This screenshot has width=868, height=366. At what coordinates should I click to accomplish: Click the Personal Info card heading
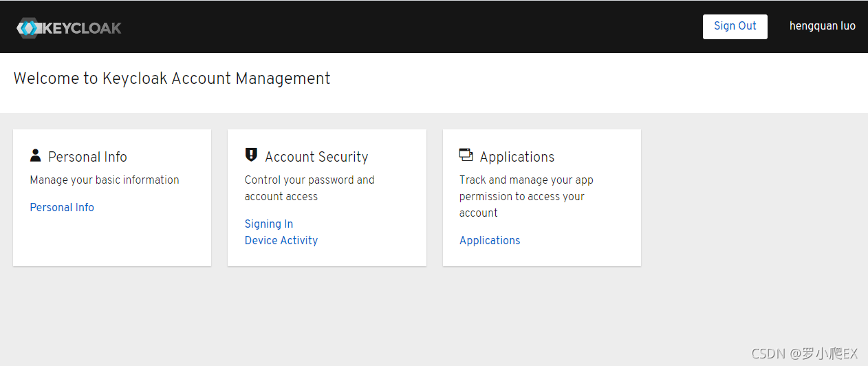click(x=87, y=157)
